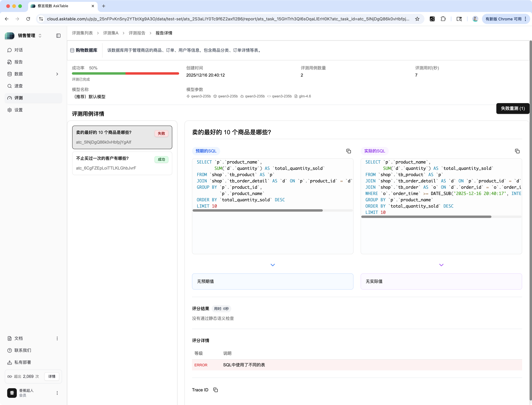
Task: Click the 失败重测 (1) button
Action: tap(513, 109)
